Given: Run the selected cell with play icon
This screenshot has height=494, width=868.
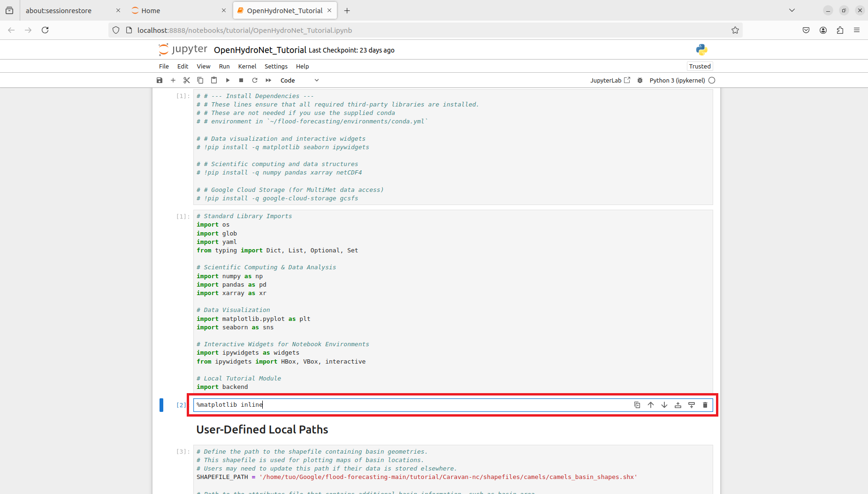Looking at the screenshot, I should [x=228, y=80].
